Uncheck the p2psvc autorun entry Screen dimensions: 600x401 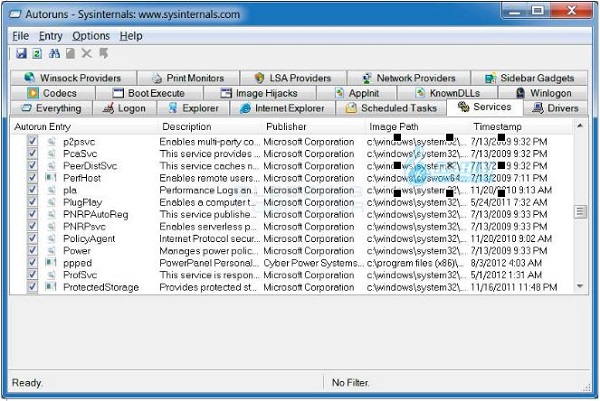click(32, 141)
